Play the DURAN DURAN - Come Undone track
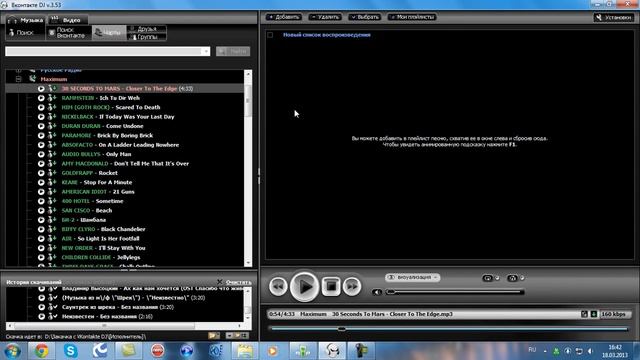The image size is (640, 360). (x=41, y=126)
